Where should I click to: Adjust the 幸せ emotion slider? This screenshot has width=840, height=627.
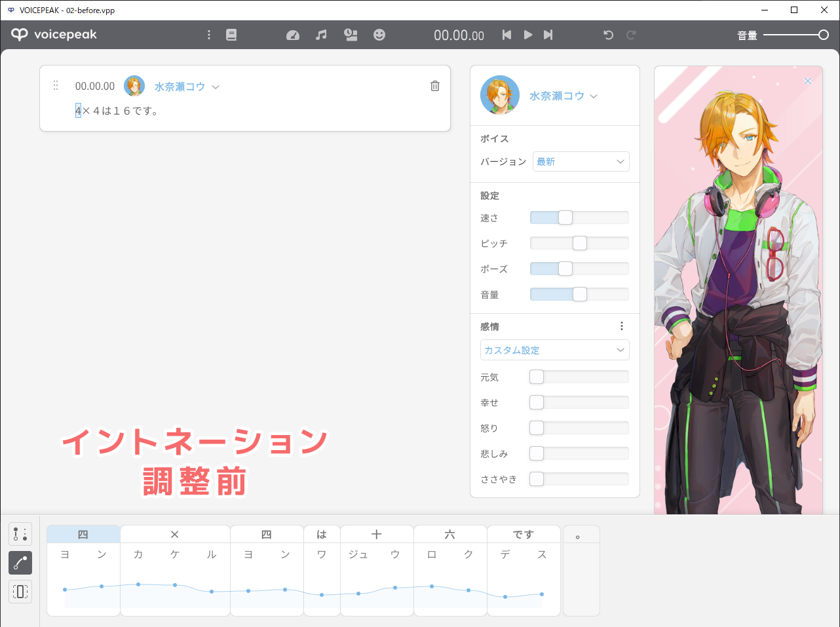pos(579,402)
